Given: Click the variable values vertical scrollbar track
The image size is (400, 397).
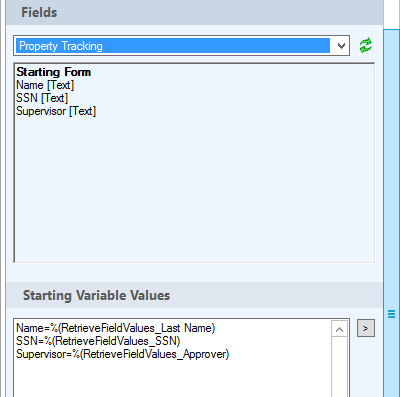Looking at the screenshot, I should [339, 367].
